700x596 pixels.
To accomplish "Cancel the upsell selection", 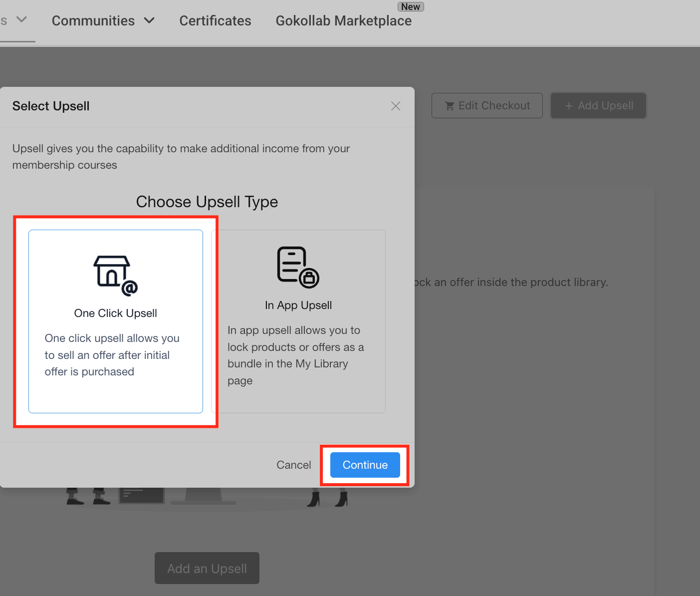I will click(294, 465).
